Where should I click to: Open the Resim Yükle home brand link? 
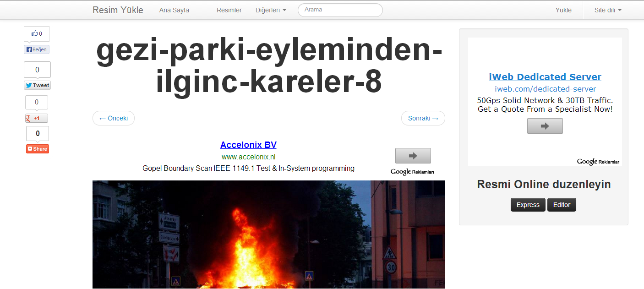[118, 10]
